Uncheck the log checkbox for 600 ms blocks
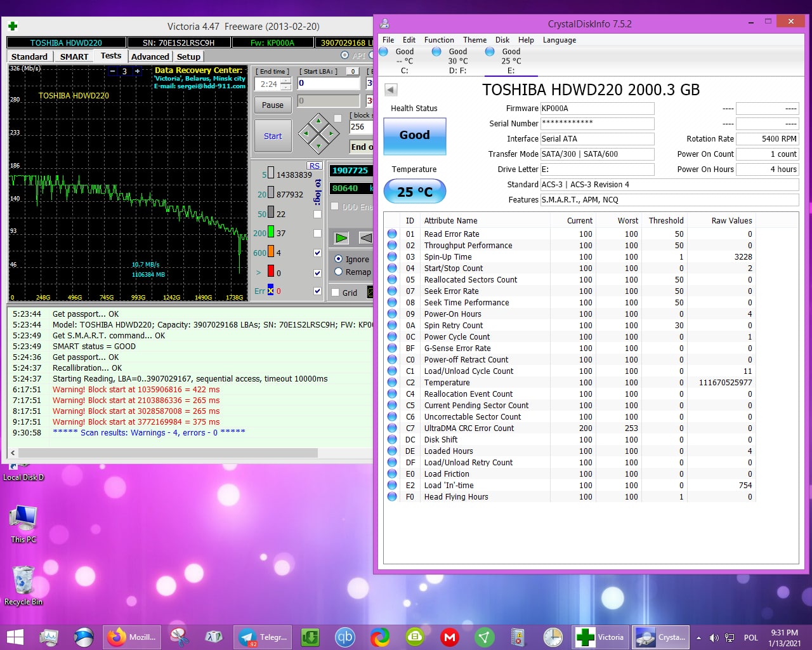 [317, 253]
